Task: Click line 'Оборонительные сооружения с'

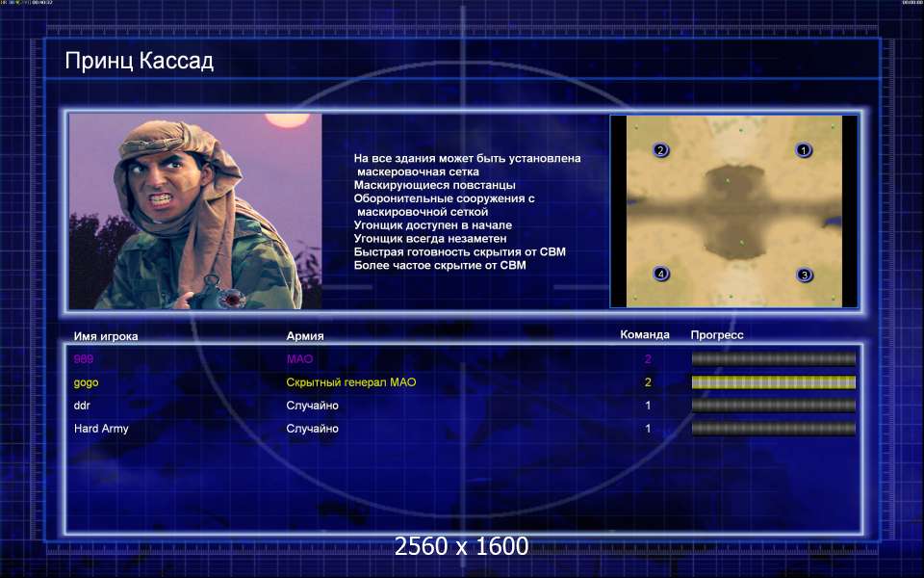Action: (x=445, y=198)
